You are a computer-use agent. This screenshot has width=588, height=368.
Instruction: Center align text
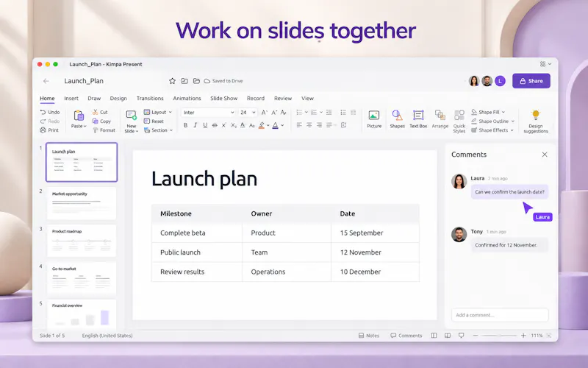[309, 125]
